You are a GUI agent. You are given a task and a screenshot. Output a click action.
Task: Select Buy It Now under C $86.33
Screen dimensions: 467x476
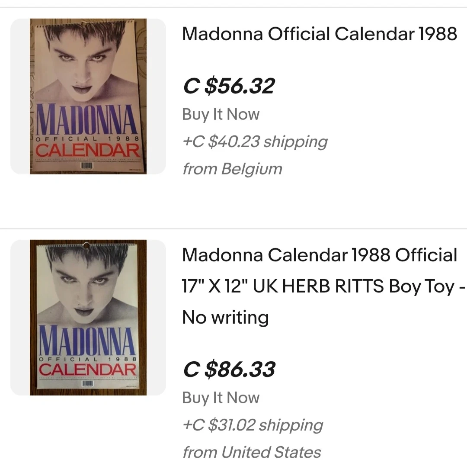[x=221, y=398]
